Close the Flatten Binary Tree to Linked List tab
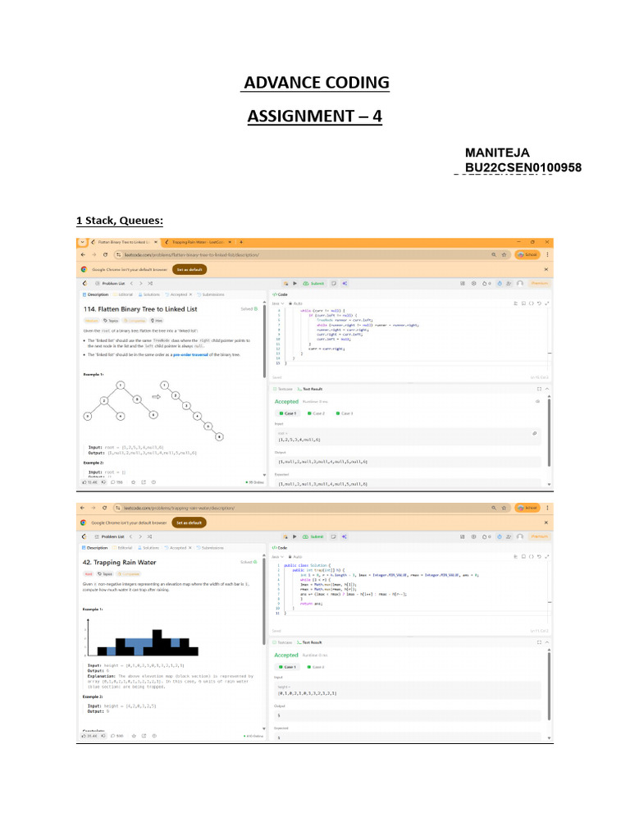 tap(156, 242)
